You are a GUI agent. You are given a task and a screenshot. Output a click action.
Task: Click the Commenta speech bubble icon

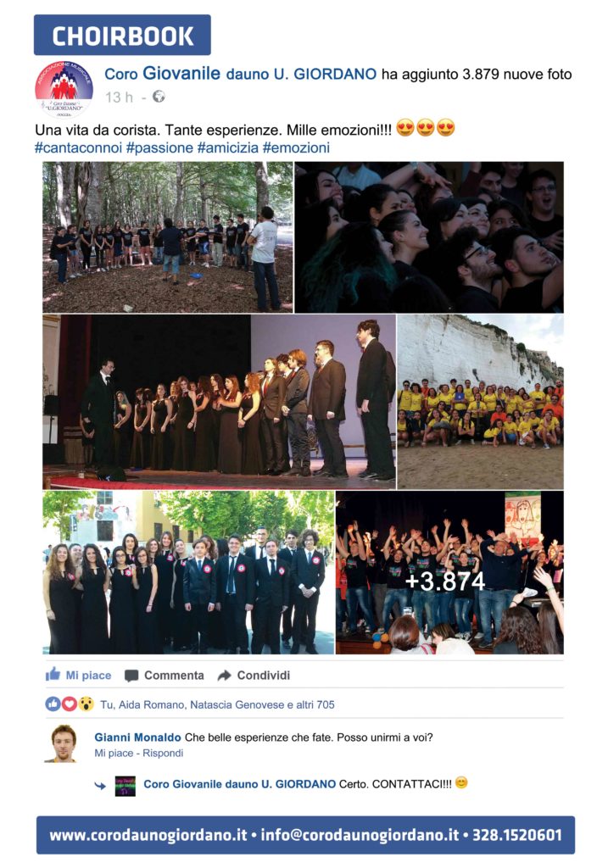(131, 676)
